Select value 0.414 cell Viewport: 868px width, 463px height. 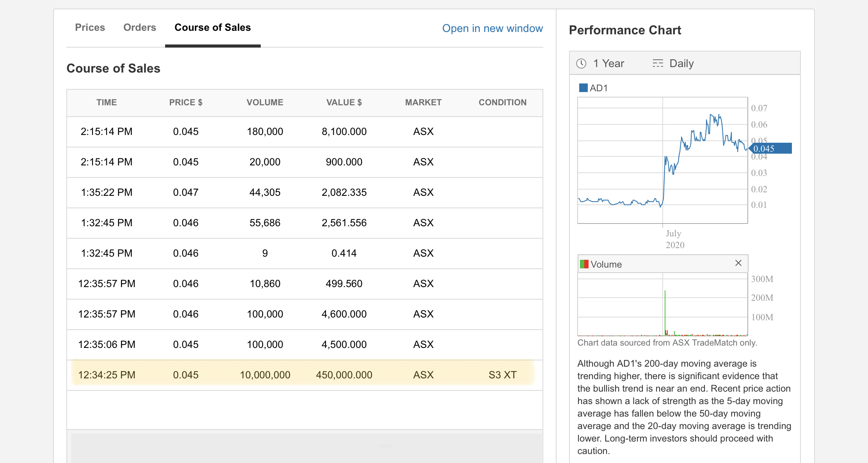point(344,253)
